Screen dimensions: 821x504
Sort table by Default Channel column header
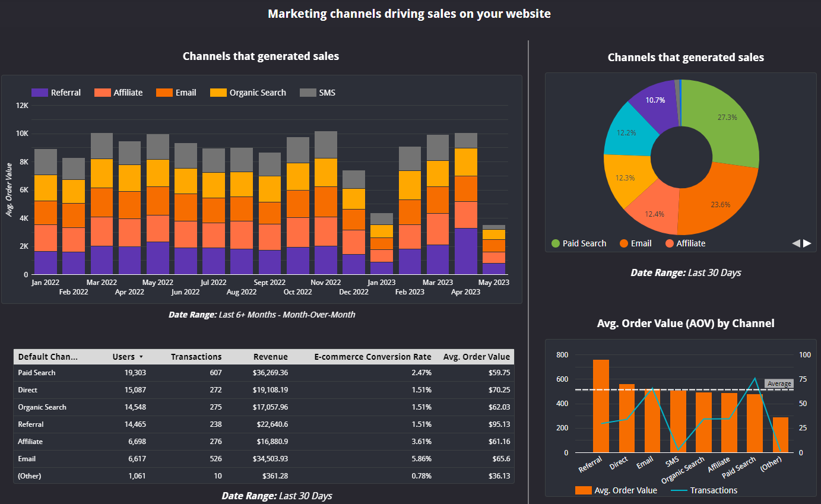click(x=48, y=357)
